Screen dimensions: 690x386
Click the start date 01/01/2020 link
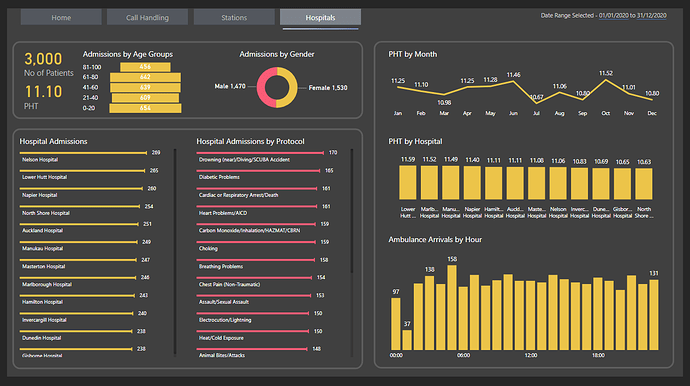click(613, 15)
